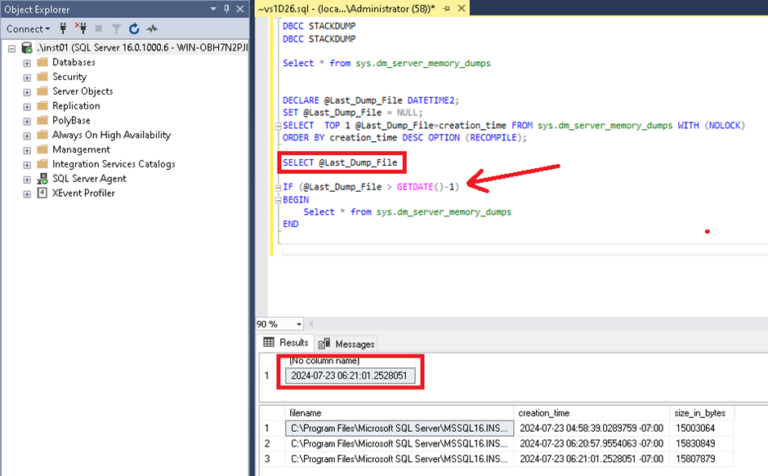Expand the Security folder
This screenshot has height=476, width=768.
(27, 76)
